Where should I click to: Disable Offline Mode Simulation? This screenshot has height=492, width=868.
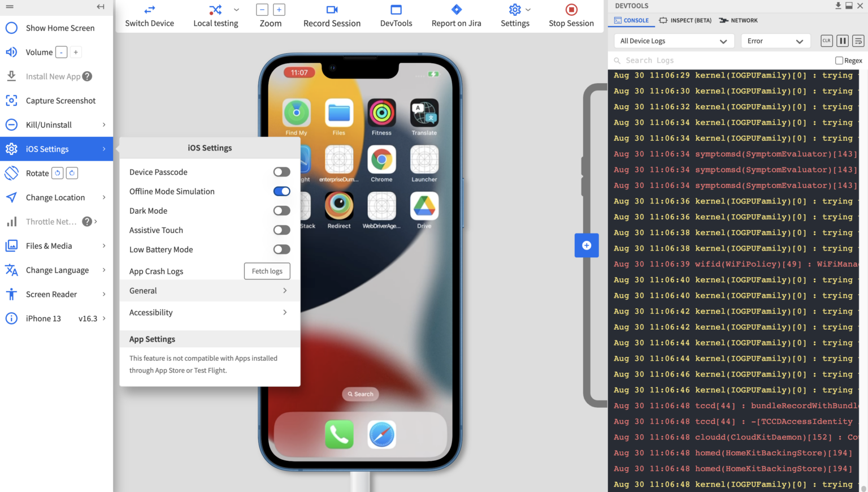(281, 191)
